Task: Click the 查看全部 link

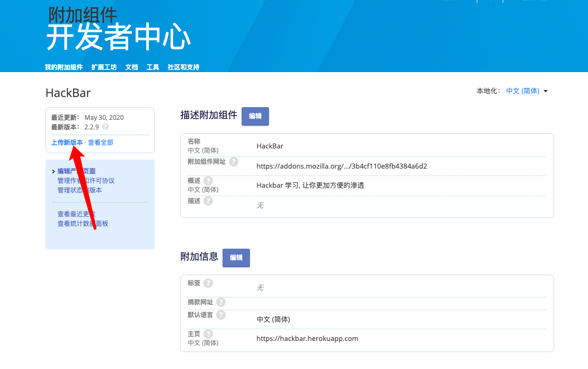Action: coord(101,143)
